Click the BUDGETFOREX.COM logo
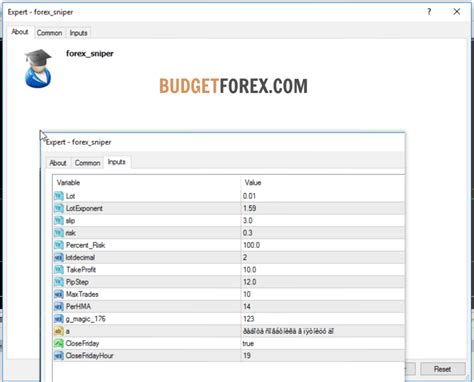The width and height of the screenshot is (474, 382). (x=233, y=86)
